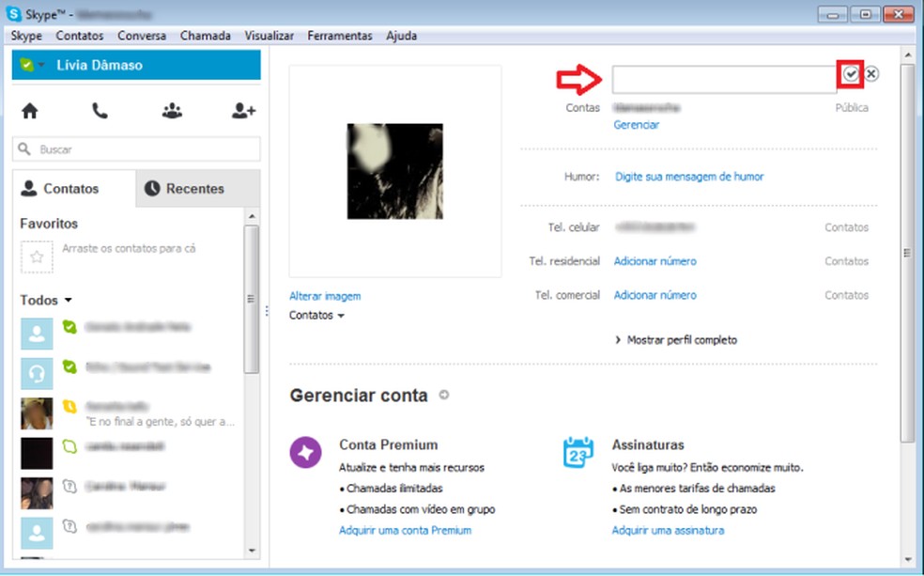Create a group using the people icon

click(x=172, y=111)
